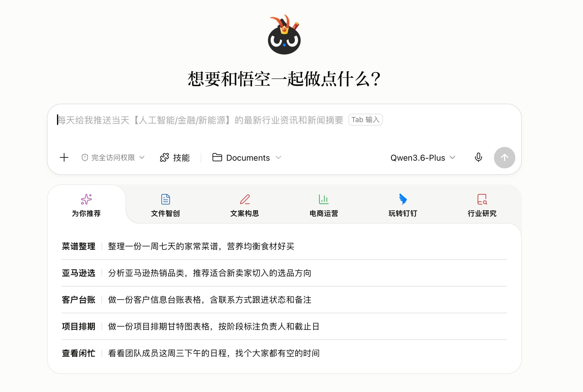Screen dimensions: 583x392
Task: Click the 玩转钉钉 DingTalk icon
Action: point(403,199)
